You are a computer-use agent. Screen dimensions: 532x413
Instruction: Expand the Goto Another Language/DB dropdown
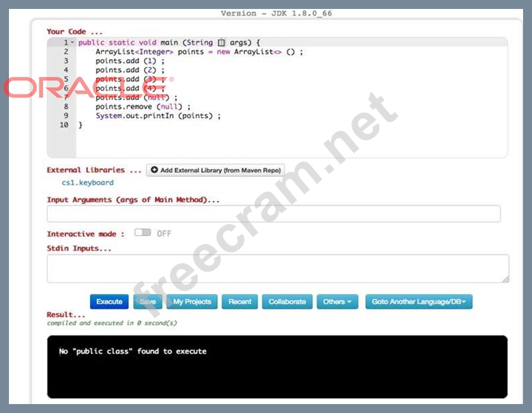[x=418, y=301]
